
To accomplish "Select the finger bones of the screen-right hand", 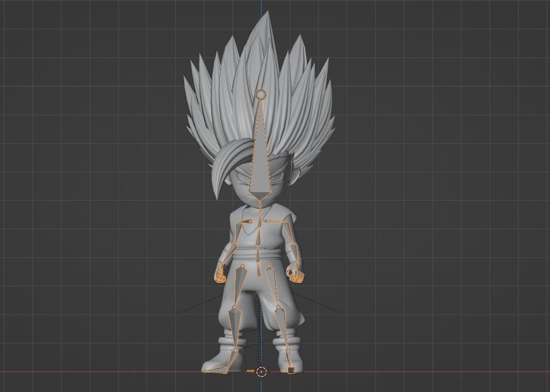I will coord(298,276).
